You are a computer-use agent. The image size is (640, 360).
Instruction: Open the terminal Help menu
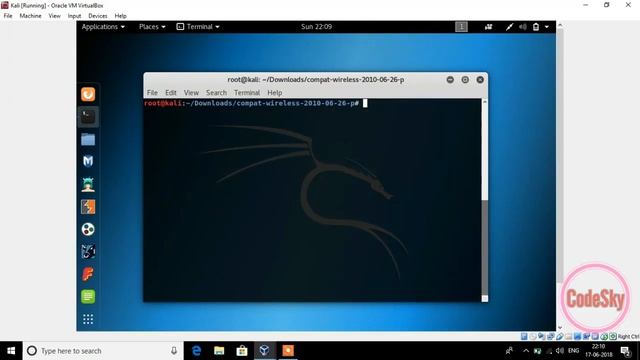tap(275, 93)
